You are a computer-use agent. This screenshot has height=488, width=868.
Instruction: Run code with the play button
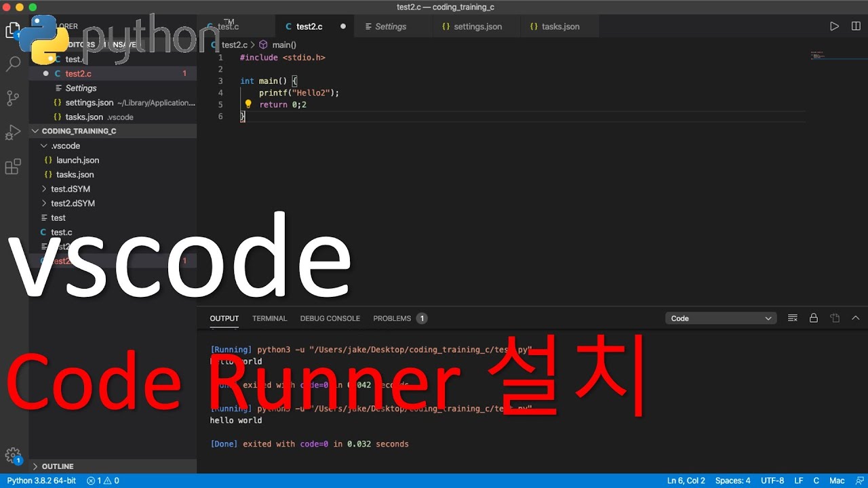point(834,26)
